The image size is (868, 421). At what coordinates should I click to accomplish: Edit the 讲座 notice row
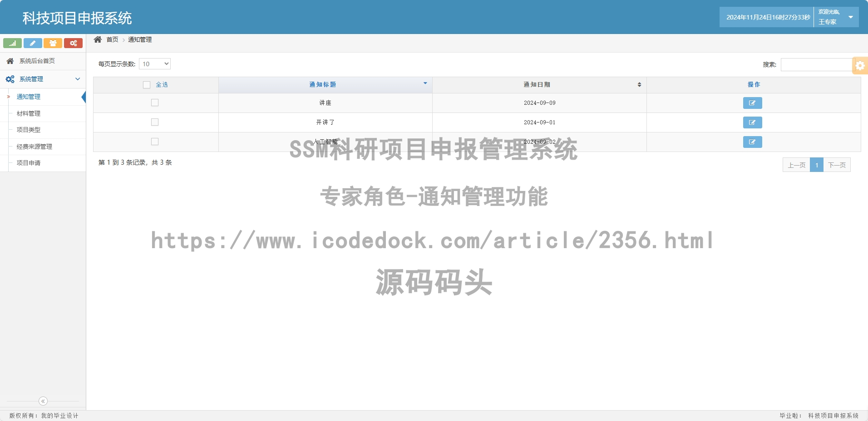[x=752, y=103]
